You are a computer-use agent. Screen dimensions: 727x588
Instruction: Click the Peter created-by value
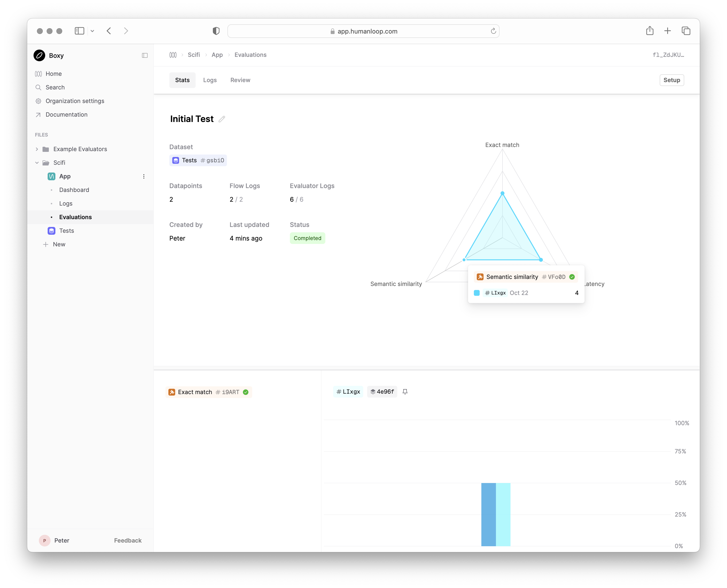click(177, 238)
